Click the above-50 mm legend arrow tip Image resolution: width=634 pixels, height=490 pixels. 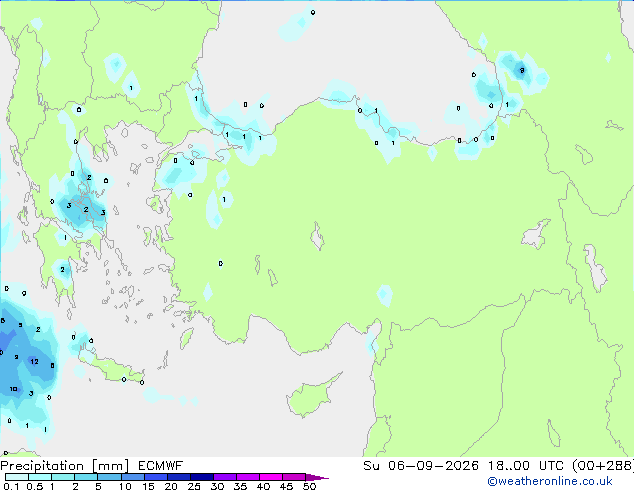317,477
